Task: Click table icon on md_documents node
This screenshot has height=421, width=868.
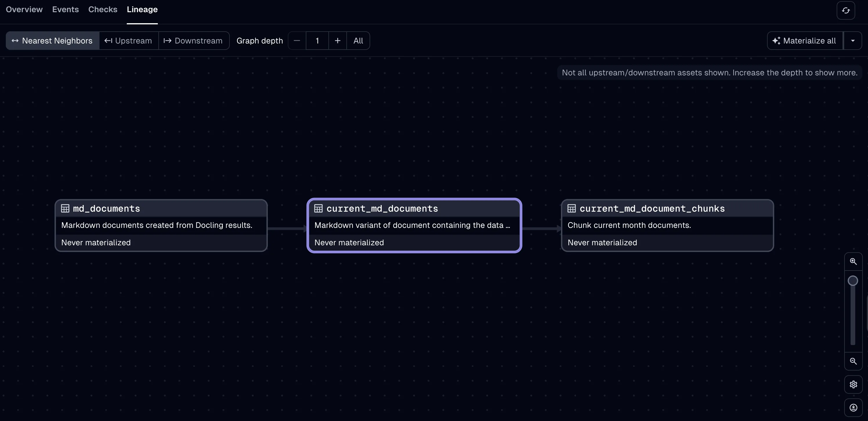Action: point(65,208)
